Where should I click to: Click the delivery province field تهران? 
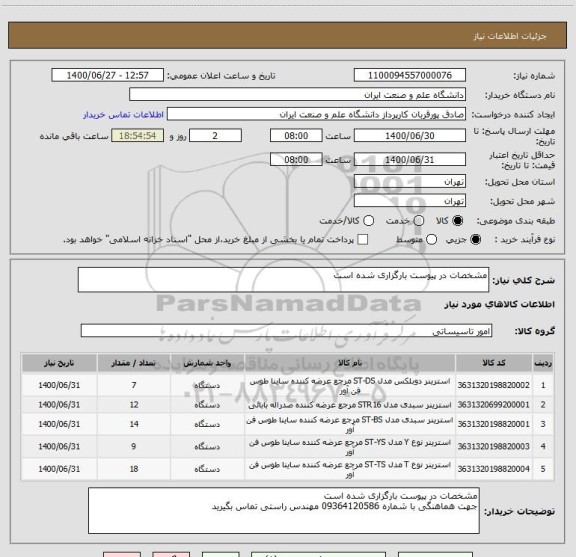(x=410, y=182)
